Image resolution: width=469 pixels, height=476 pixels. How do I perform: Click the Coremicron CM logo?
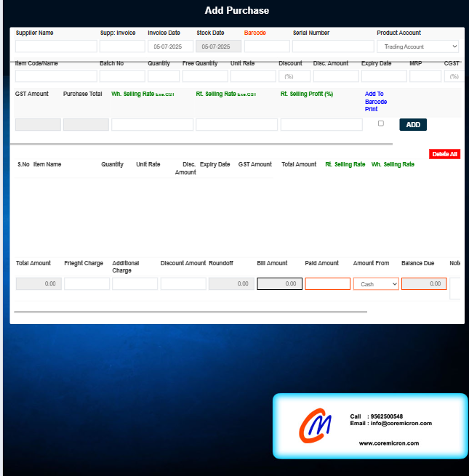(x=315, y=426)
